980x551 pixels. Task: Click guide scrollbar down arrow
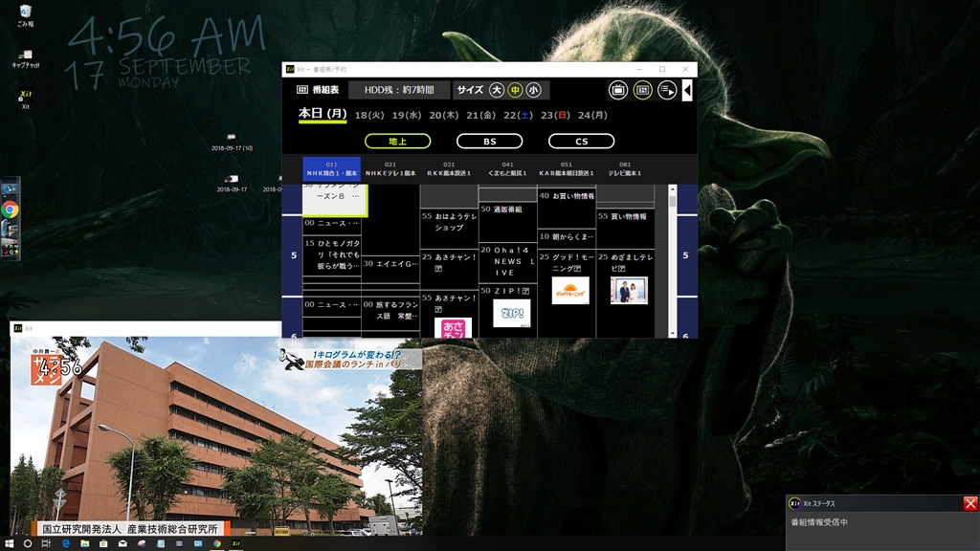(673, 334)
